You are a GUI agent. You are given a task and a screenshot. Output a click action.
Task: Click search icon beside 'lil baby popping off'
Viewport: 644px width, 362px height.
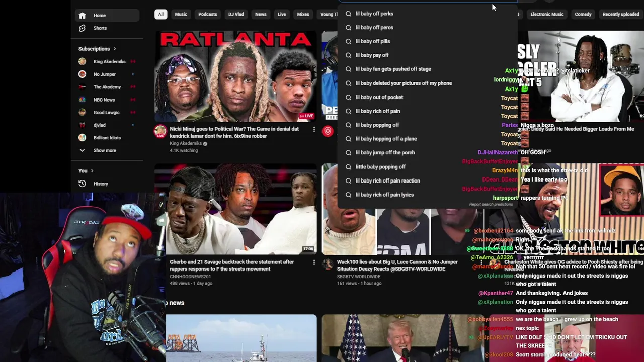[348, 125]
